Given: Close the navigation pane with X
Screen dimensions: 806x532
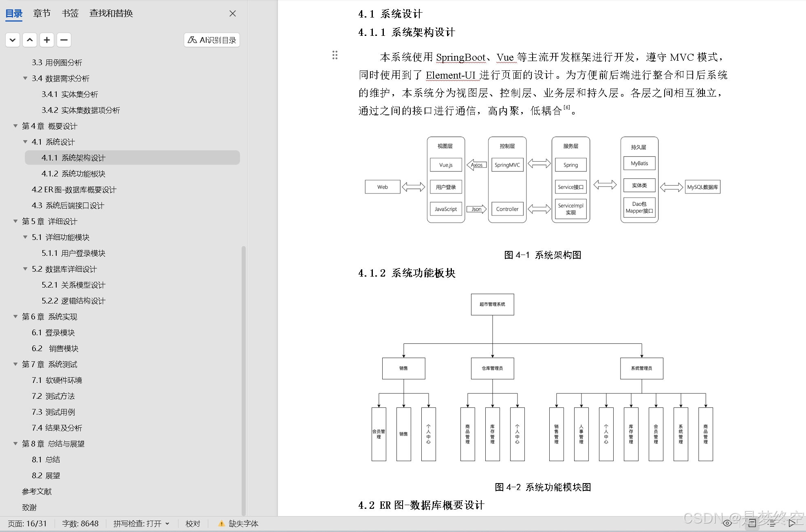Looking at the screenshot, I should [233, 13].
